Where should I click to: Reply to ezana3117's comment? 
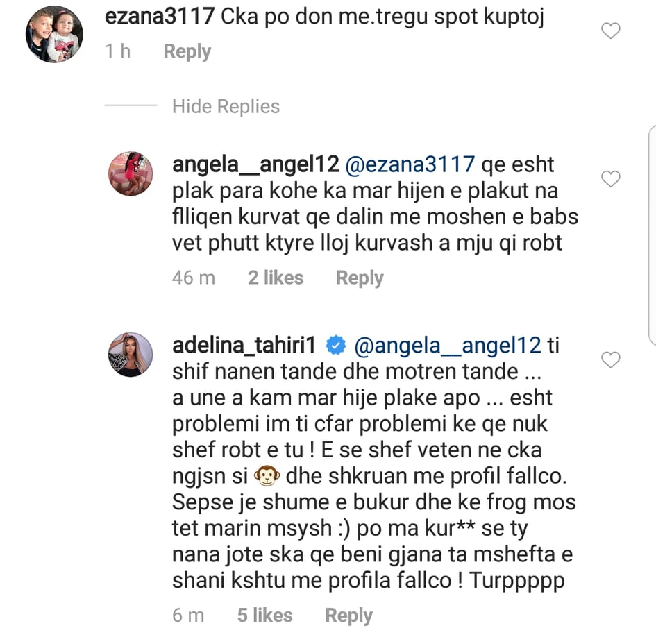point(187,52)
